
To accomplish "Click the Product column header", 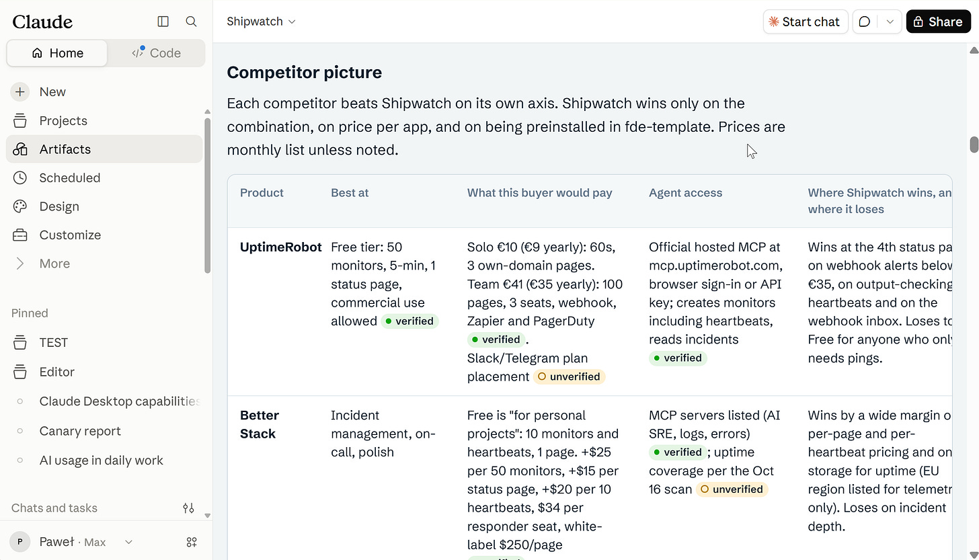I will 262,193.
